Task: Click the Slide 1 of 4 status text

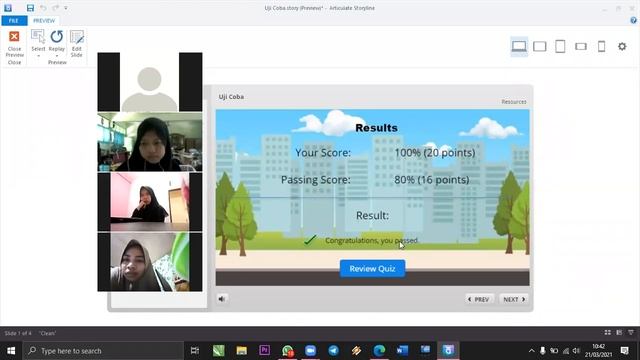Action: (18, 333)
